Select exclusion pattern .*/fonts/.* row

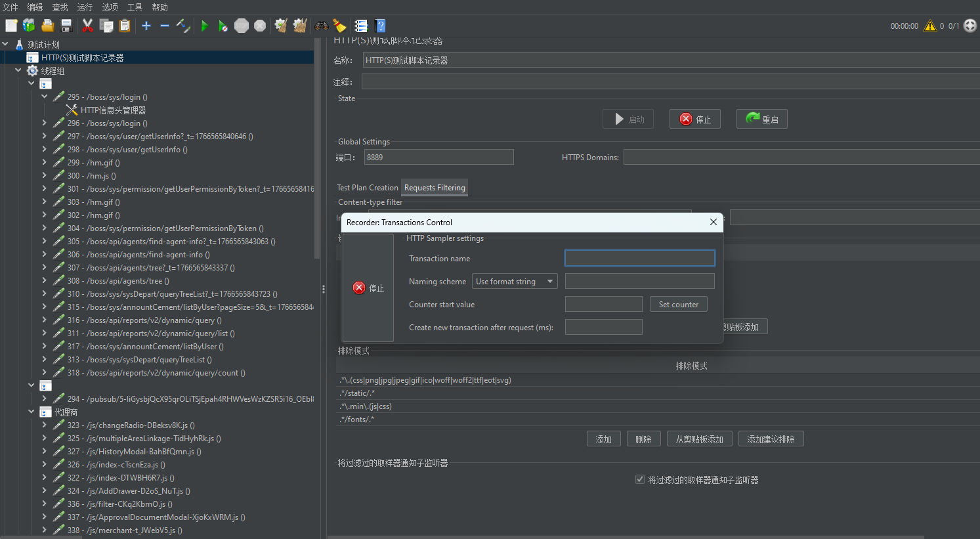(658, 420)
